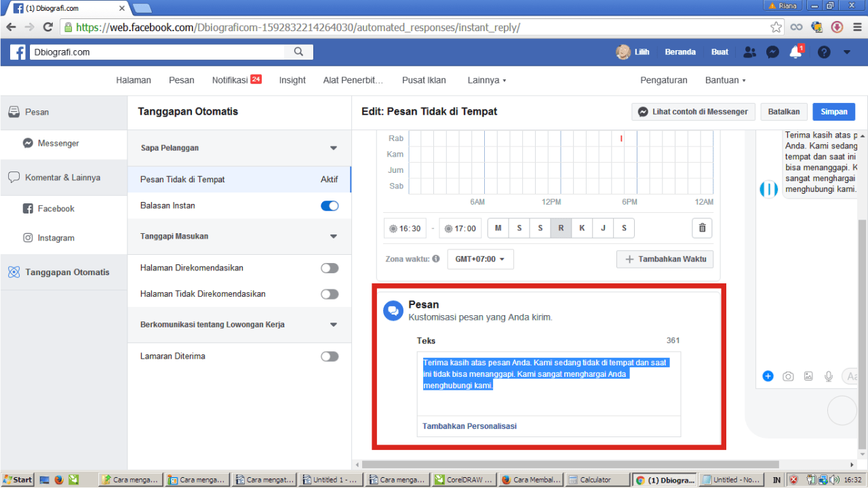Click the microphone icon in Messenger preview

coord(828,376)
